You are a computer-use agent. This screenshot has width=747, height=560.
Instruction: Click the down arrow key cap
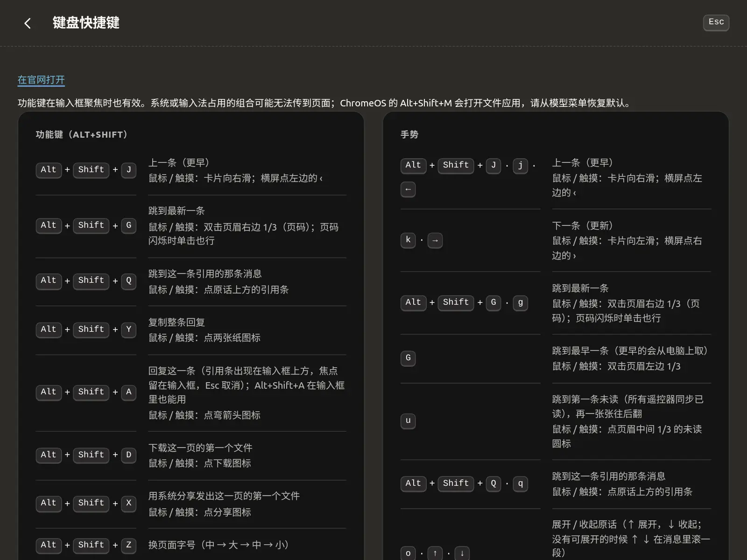462,553
